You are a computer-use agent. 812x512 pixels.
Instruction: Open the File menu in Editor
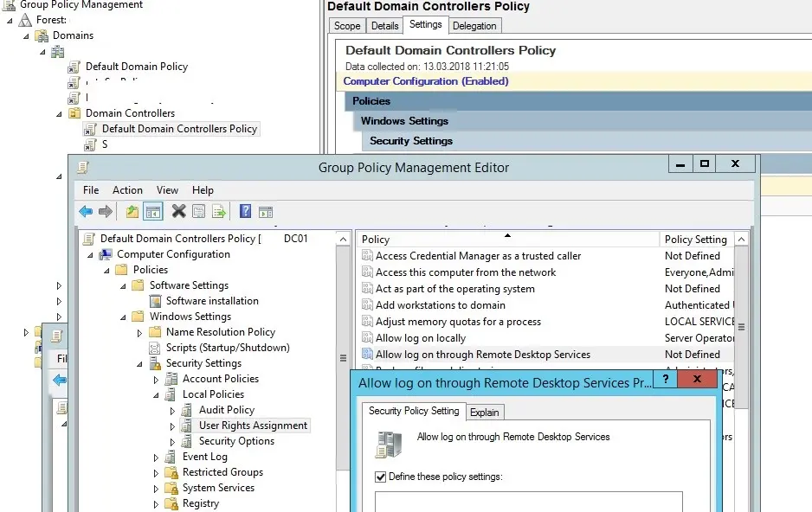click(x=91, y=190)
